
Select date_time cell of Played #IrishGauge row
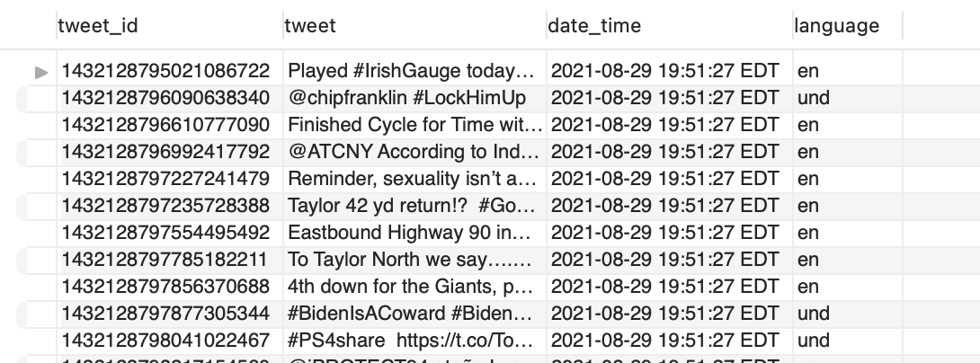[670, 71]
